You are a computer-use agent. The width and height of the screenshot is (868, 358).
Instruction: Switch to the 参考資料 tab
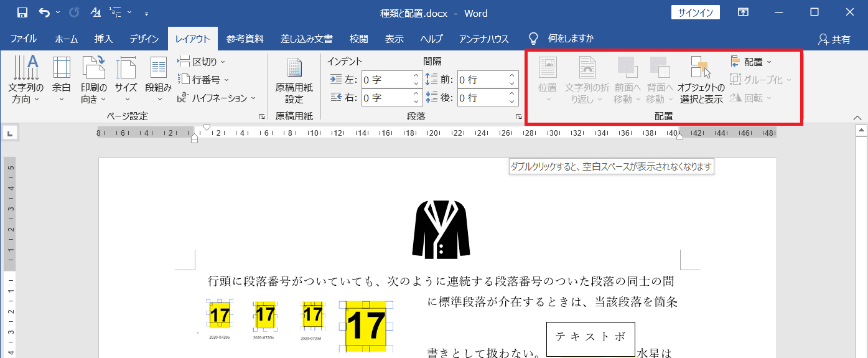(245, 39)
